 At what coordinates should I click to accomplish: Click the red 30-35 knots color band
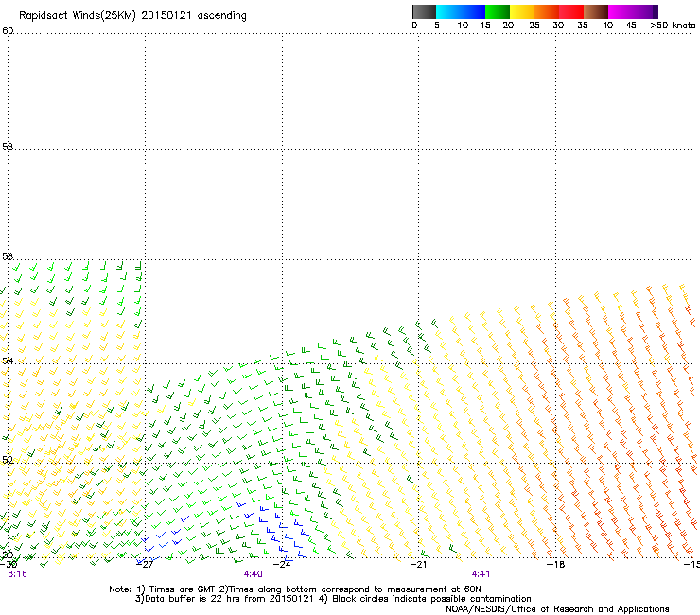pyautogui.click(x=571, y=11)
